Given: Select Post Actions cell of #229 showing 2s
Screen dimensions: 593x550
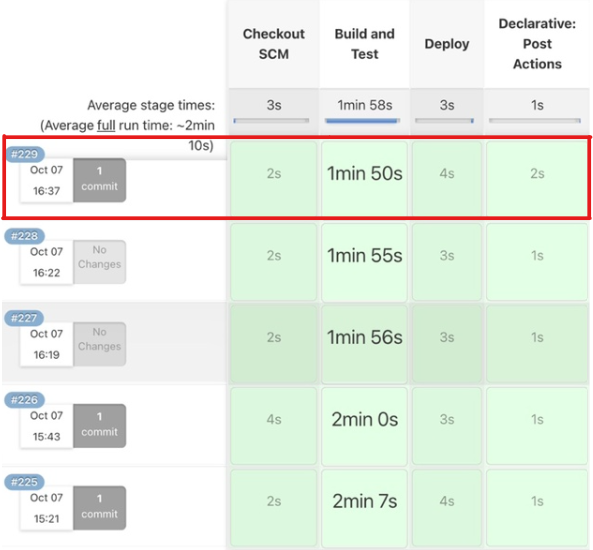Looking at the screenshot, I should point(537,178).
